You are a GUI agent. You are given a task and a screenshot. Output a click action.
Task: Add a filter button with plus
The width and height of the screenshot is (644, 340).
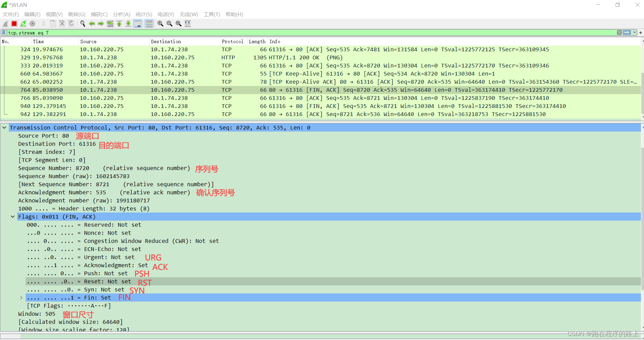[641, 33]
